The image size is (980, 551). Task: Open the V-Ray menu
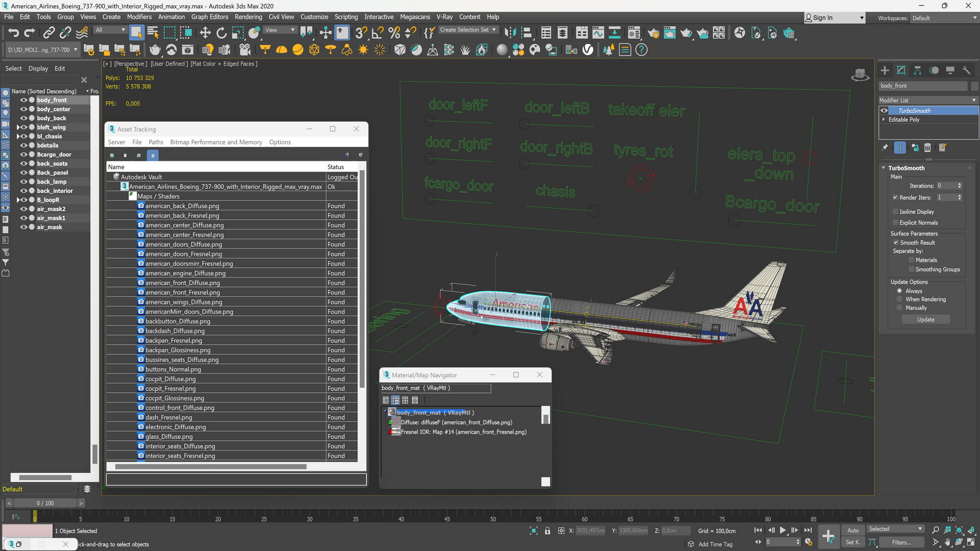click(x=444, y=17)
